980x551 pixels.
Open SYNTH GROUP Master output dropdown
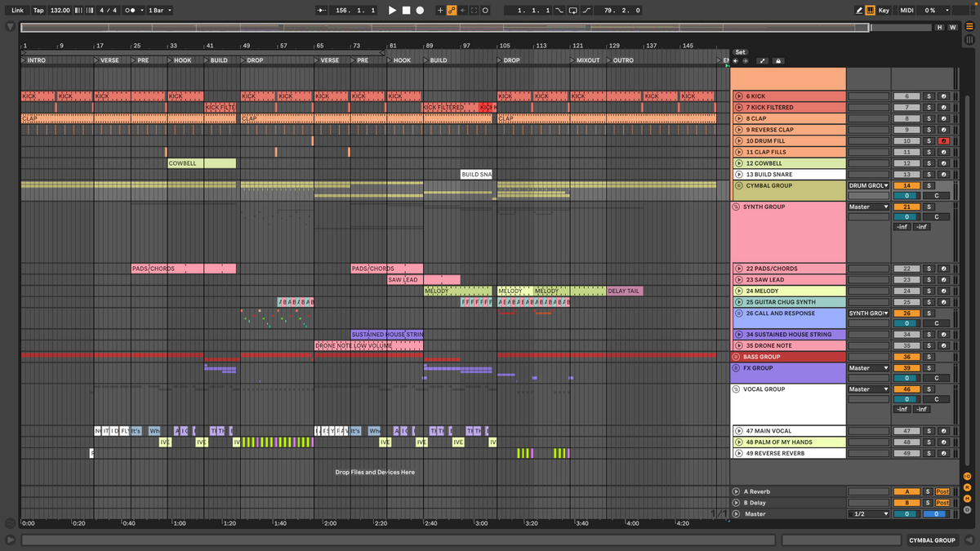(x=868, y=207)
